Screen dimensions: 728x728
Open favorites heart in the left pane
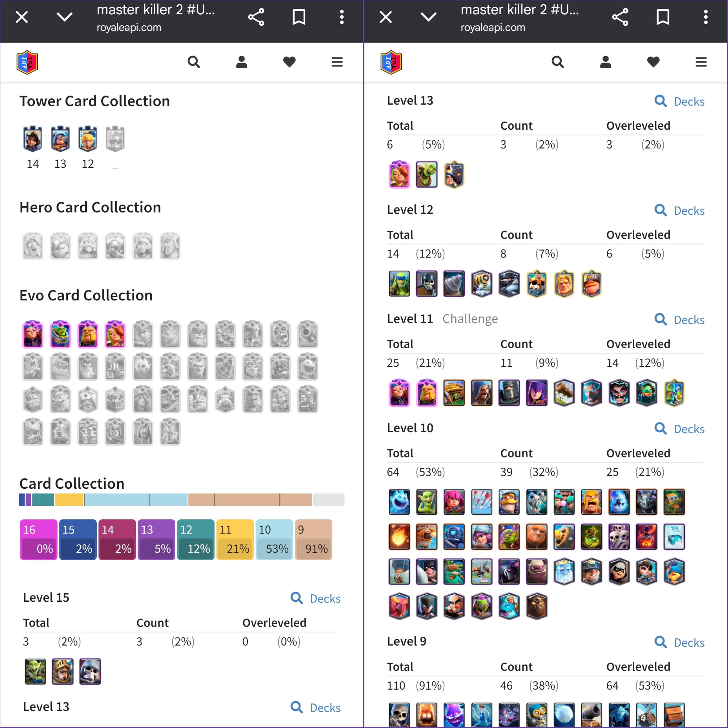pos(289,62)
